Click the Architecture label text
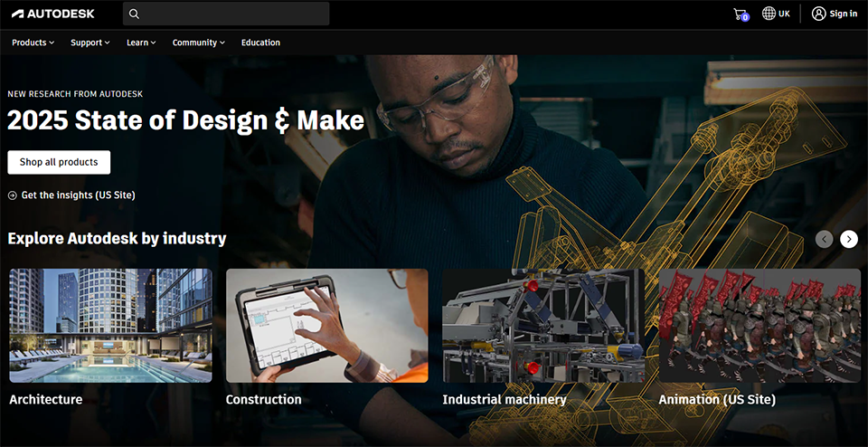The height and width of the screenshot is (447, 868). pyautogui.click(x=46, y=399)
